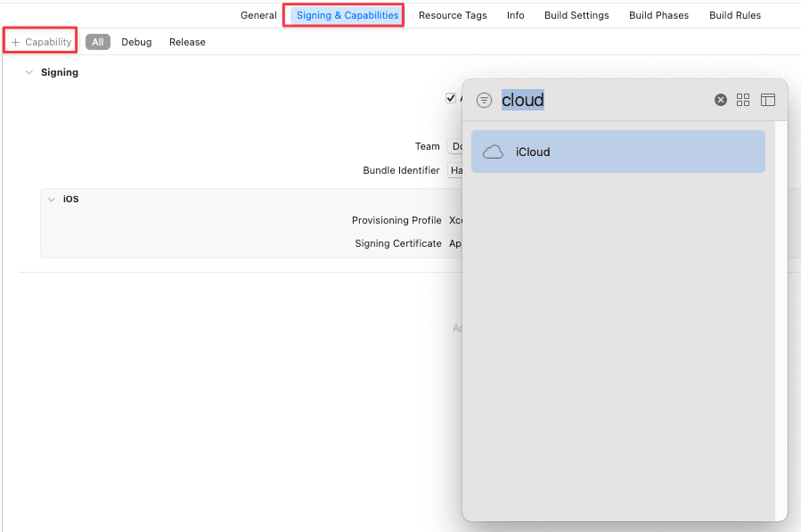Choose the Debug configuration filter

[x=136, y=42]
